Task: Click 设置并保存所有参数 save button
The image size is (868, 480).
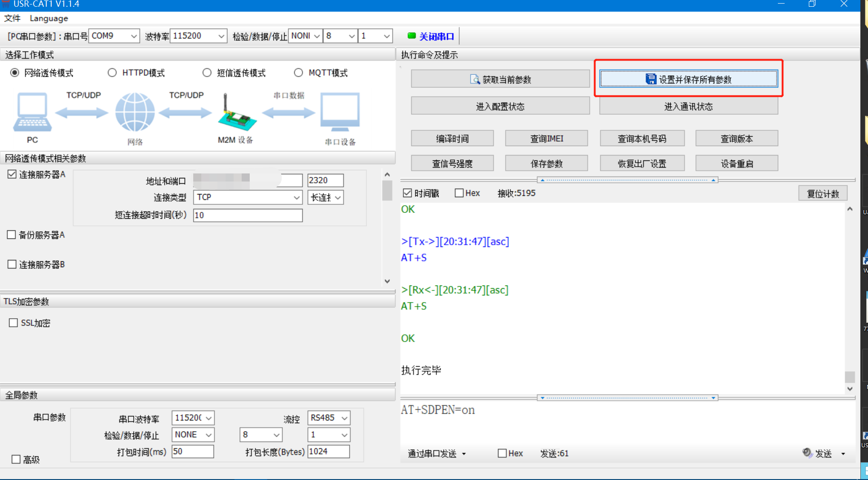Action: click(x=688, y=79)
